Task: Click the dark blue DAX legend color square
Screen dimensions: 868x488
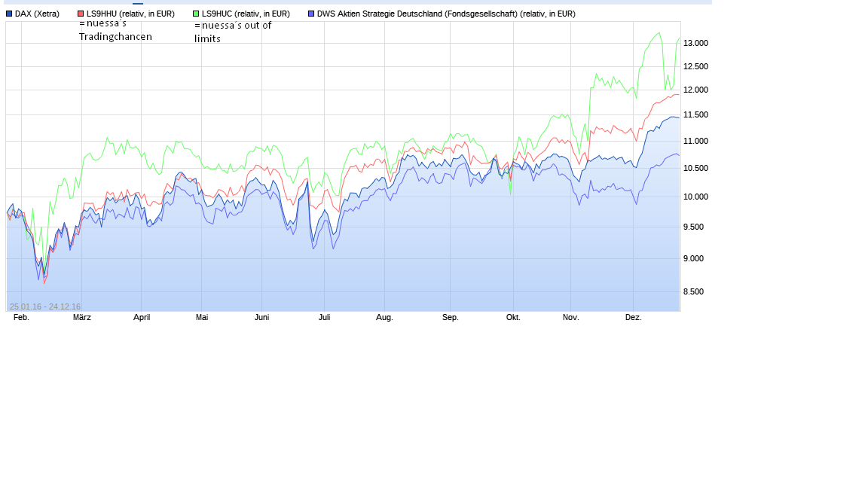Action: coord(9,13)
